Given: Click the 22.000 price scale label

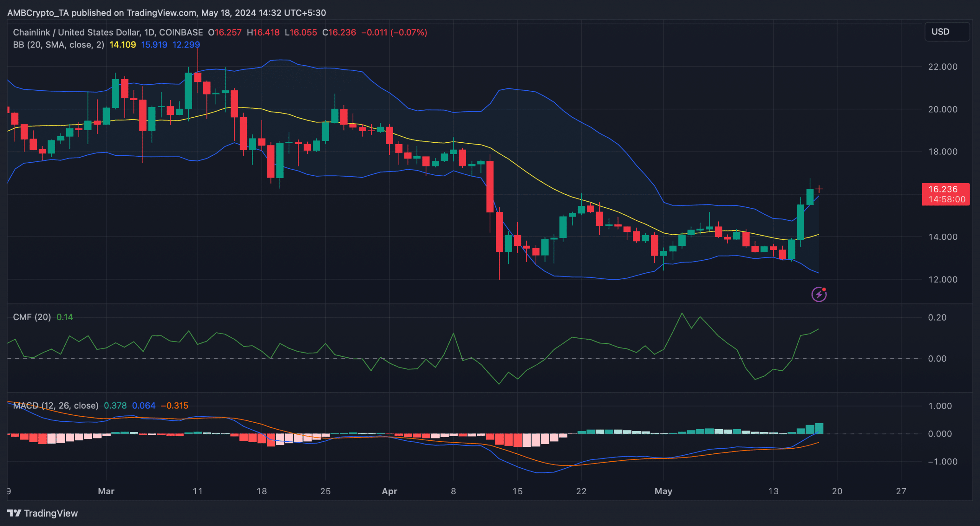Looking at the screenshot, I should click(x=942, y=67).
